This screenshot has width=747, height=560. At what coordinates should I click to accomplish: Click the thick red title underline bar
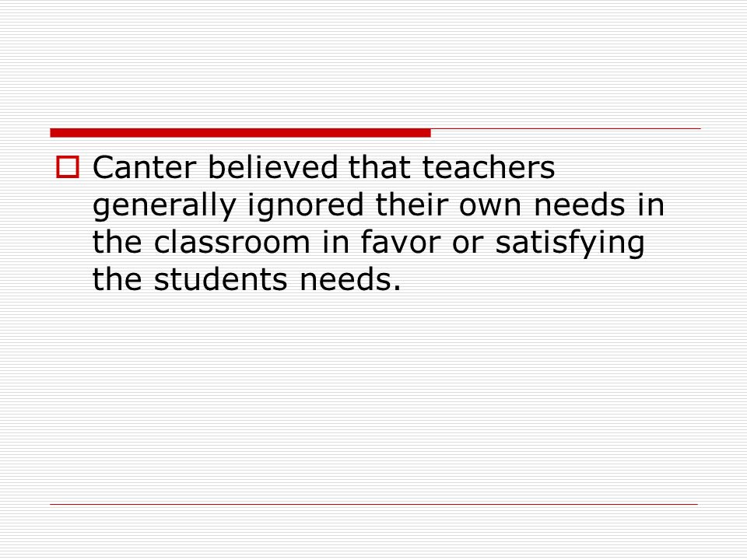click(x=240, y=133)
